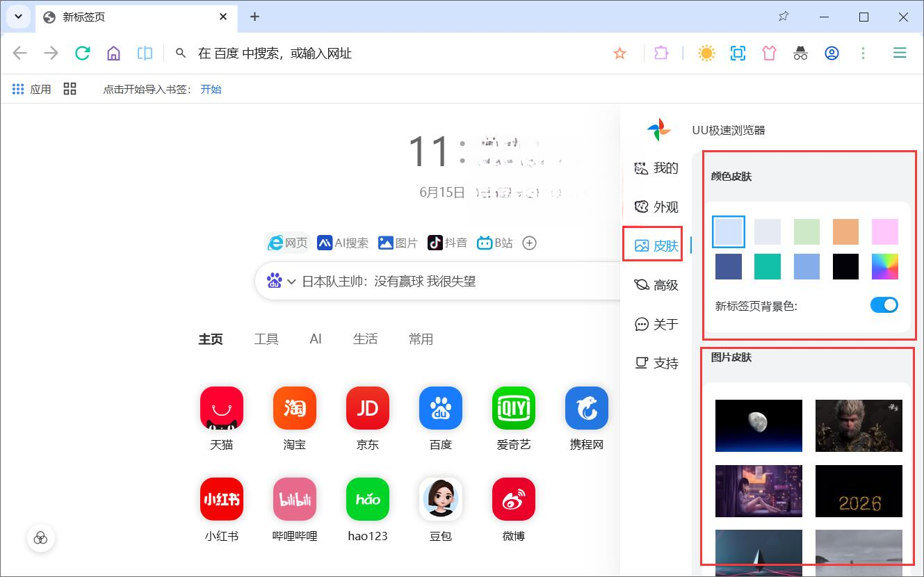Click the back navigation arrow
924x577 pixels.
(x=19, y=53)
